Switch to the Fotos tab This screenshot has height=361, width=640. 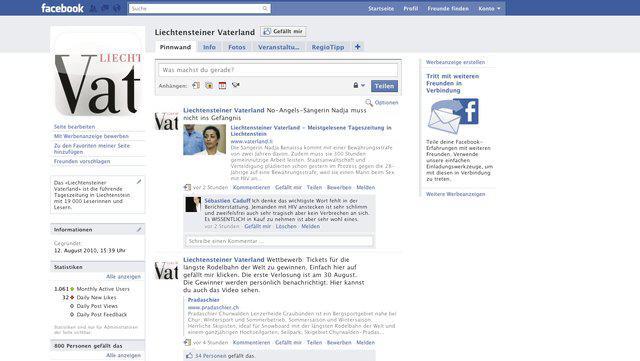pos(237,47)
